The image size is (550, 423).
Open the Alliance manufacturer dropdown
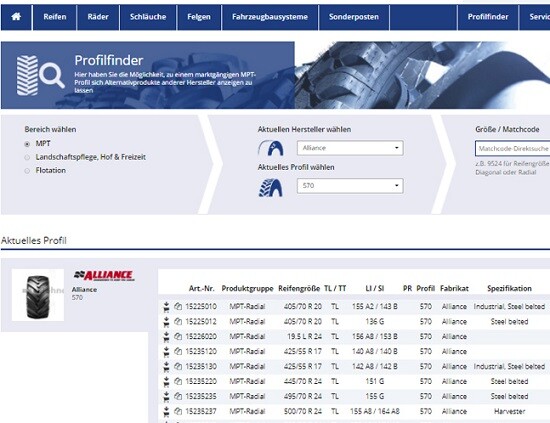click(x=350, y=148)
